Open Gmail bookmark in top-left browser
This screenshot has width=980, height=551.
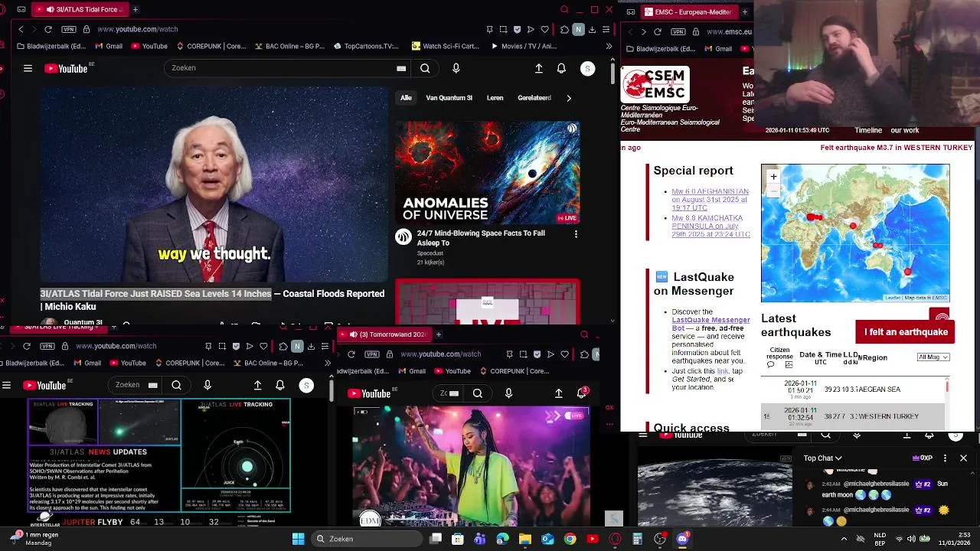coord(108,46)
